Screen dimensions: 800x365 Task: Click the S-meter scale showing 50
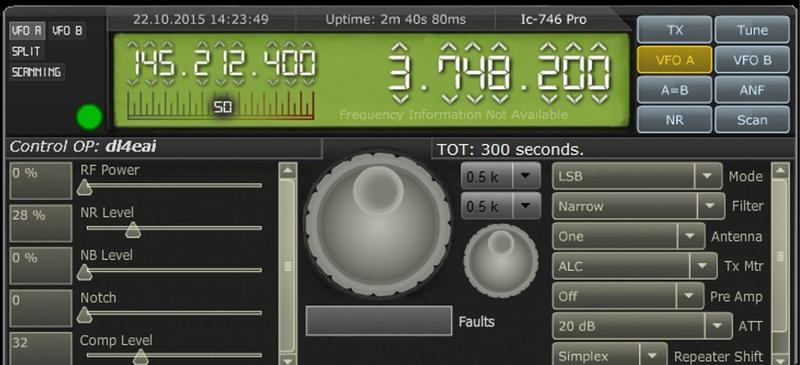point(220,106)
